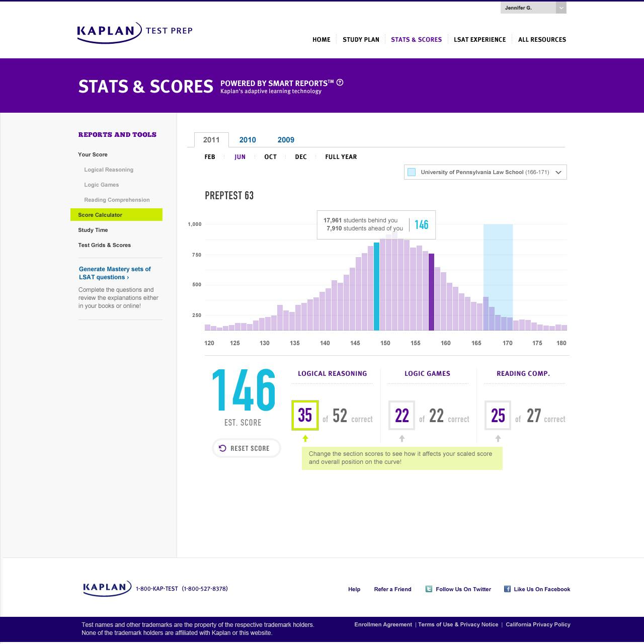Click the Logic Games score box showing 22
644x644 pixels.
[x=401, y=416]
